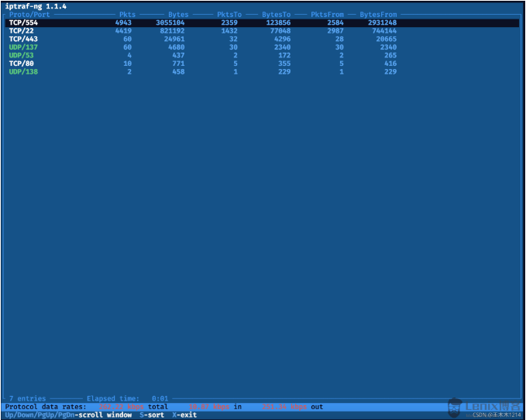The width and height of the screenshot is (526, 420).
Task: Click the scroll window key hint
Action: (68, 415)
